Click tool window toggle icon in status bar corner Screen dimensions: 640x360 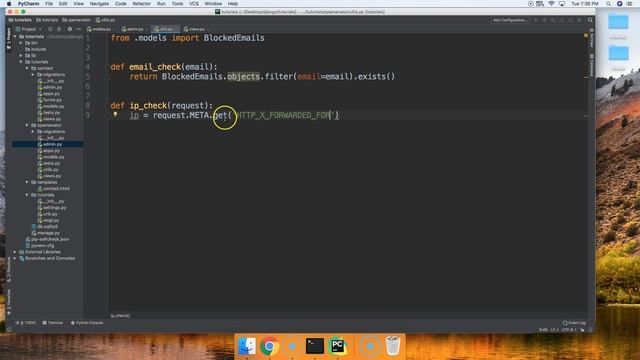click(9, 329)
